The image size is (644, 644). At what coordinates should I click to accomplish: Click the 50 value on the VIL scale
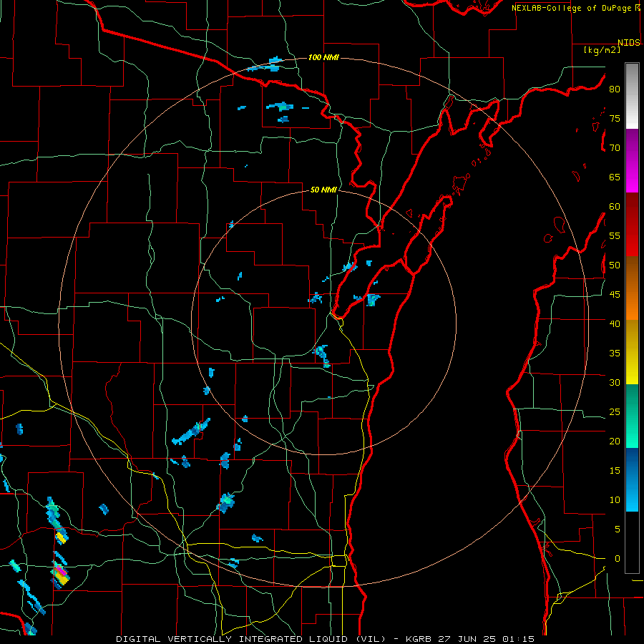pyautogui.click(x=615, y=265)
